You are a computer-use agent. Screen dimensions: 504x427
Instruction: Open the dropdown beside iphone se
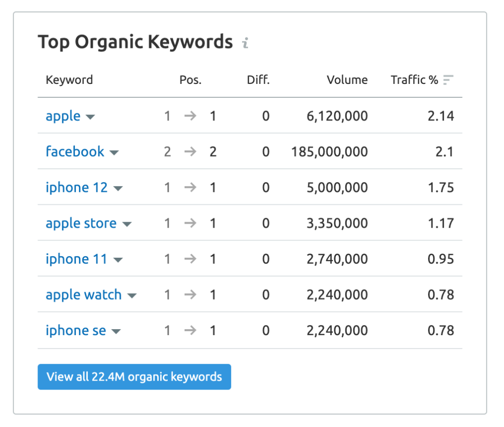[x=116, y=331]
